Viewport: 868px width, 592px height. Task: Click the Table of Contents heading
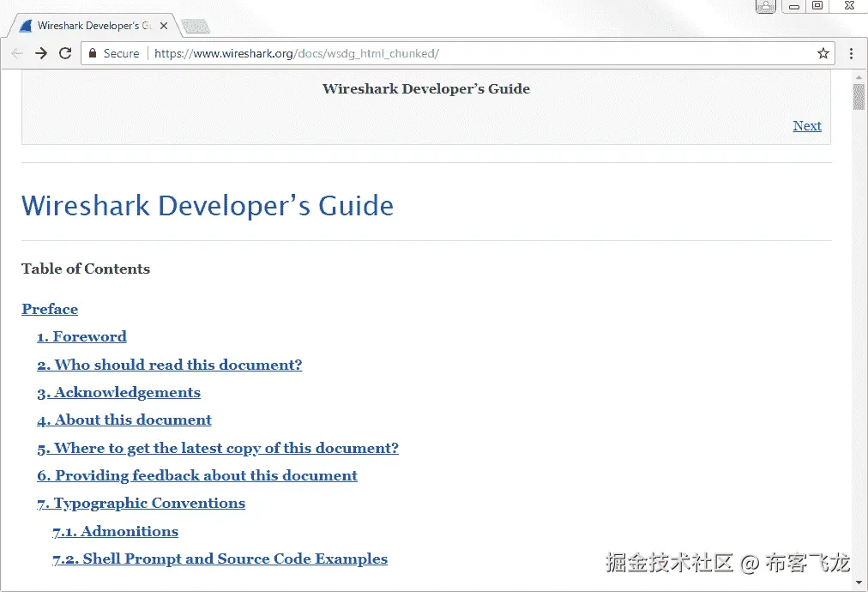click(86, 269)
